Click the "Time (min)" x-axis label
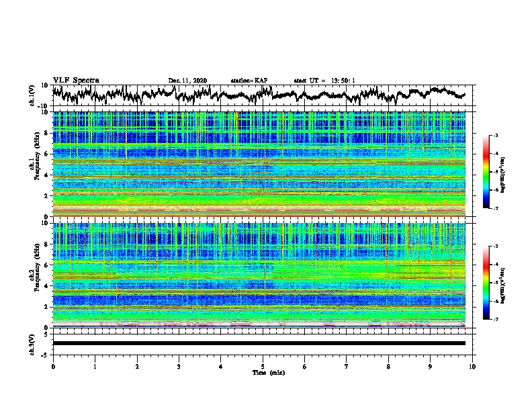Image resolution: width=532 pixels, height=411 pixels. point(269,373)
